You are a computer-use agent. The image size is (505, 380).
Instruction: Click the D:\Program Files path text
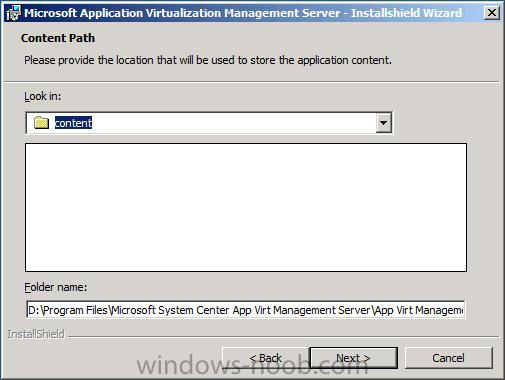pyautogui.click(x=245, y=310)
